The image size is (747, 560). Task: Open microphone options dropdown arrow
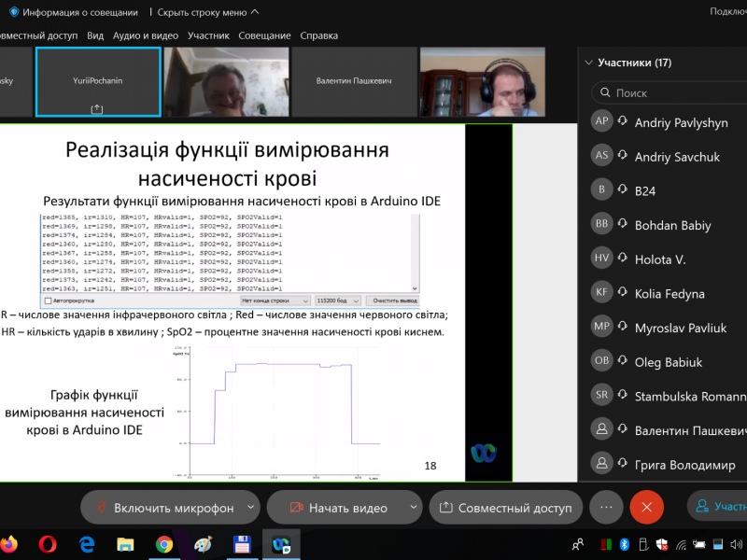[249, 507]
